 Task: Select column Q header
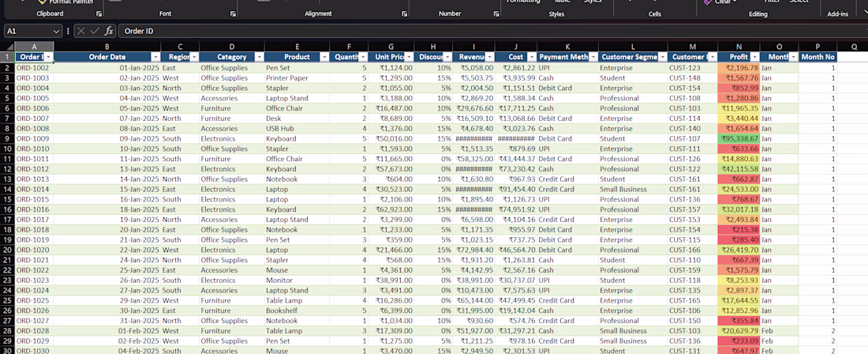tap(855, 47)
